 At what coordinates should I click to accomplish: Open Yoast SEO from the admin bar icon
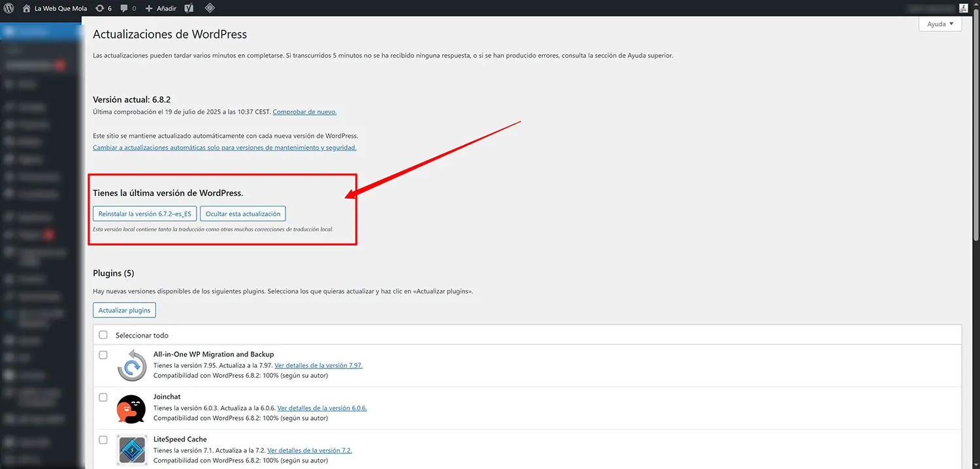189,8
